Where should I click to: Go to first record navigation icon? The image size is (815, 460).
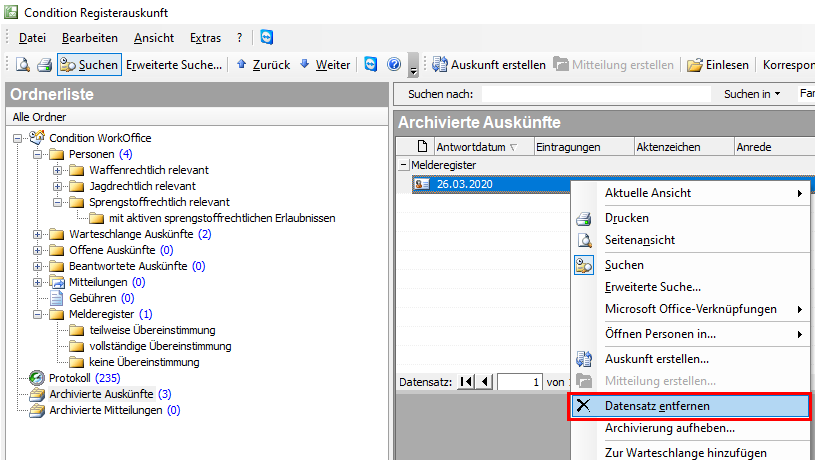tap(466, 381)
